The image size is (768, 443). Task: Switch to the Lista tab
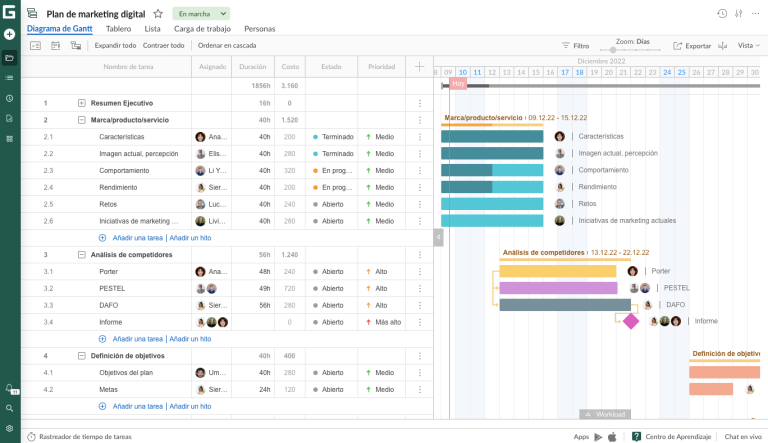[x=152, y=29]
